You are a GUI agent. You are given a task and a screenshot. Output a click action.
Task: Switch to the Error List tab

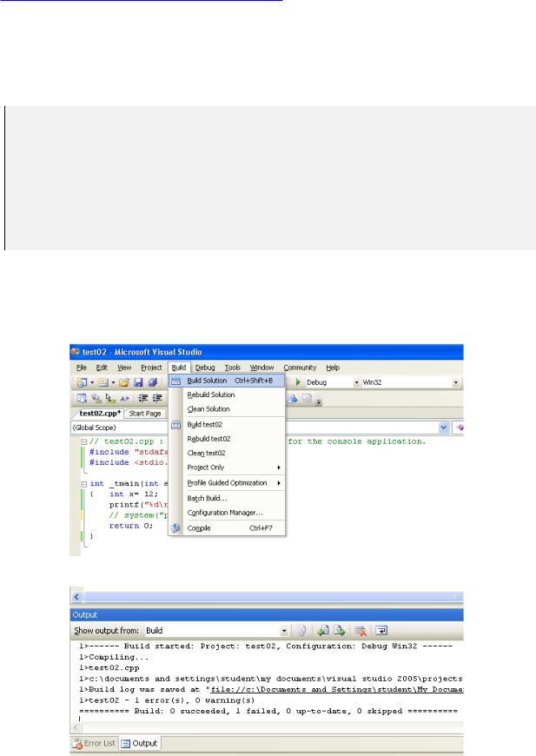click(95, 743)
